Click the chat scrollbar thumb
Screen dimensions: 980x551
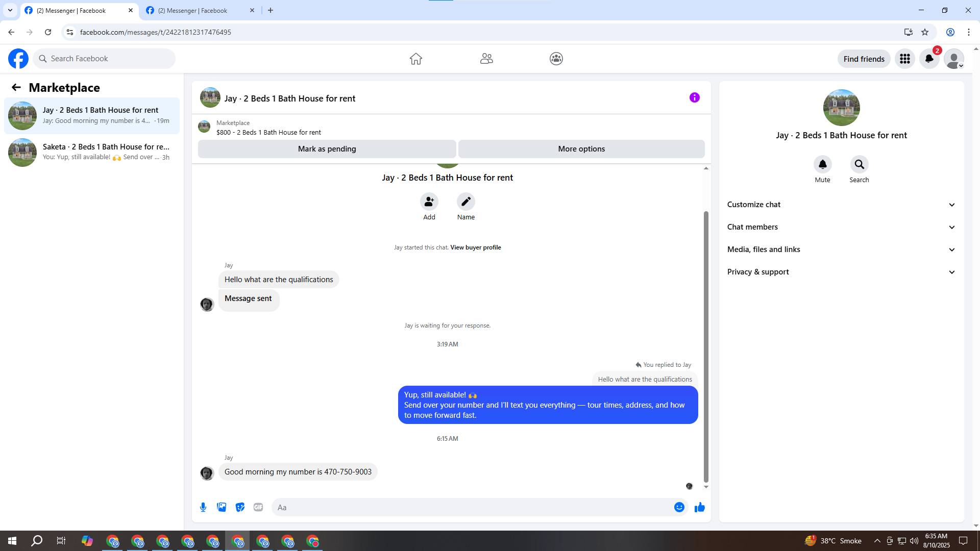pos(706,347)
